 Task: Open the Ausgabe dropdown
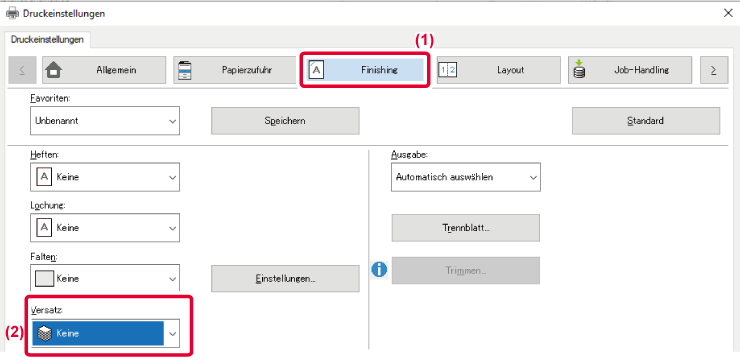coord(466,177)
